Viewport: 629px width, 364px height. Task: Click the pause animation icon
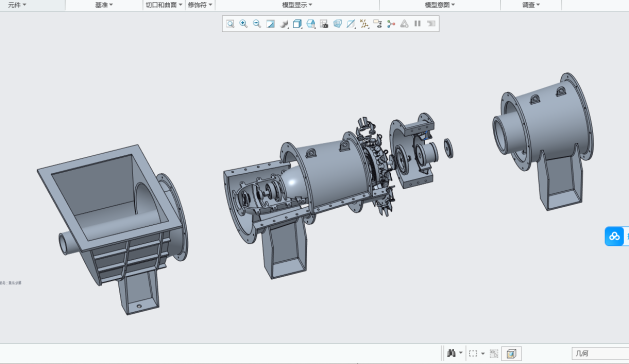point(418,24)
